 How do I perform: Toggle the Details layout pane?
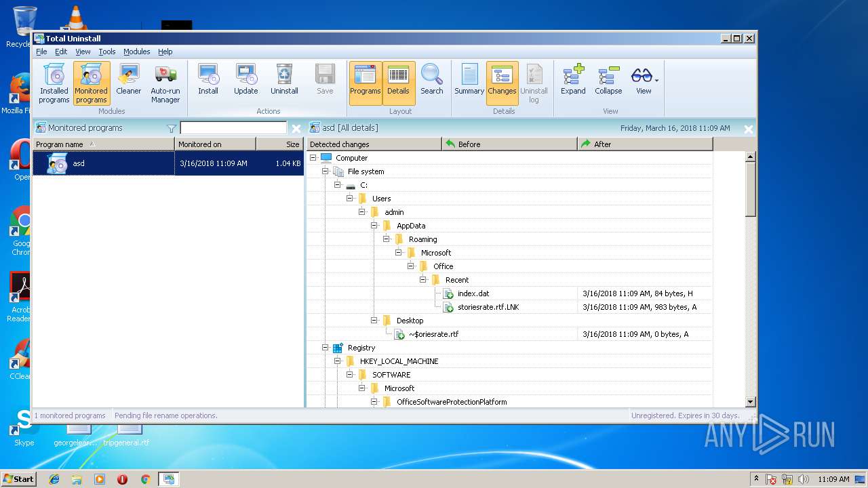pyautogui.click(x=398, y=83)
